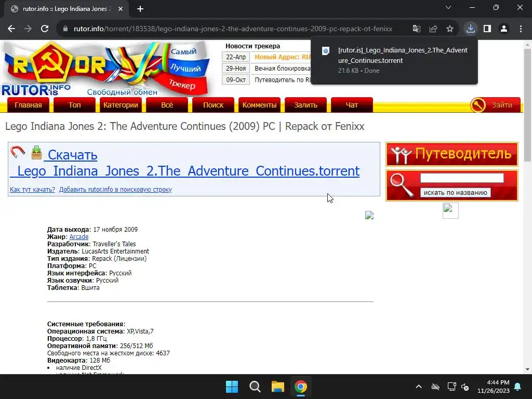532x399 pixels.
Task: Open the notification bell icon
Action: (518, 387)
